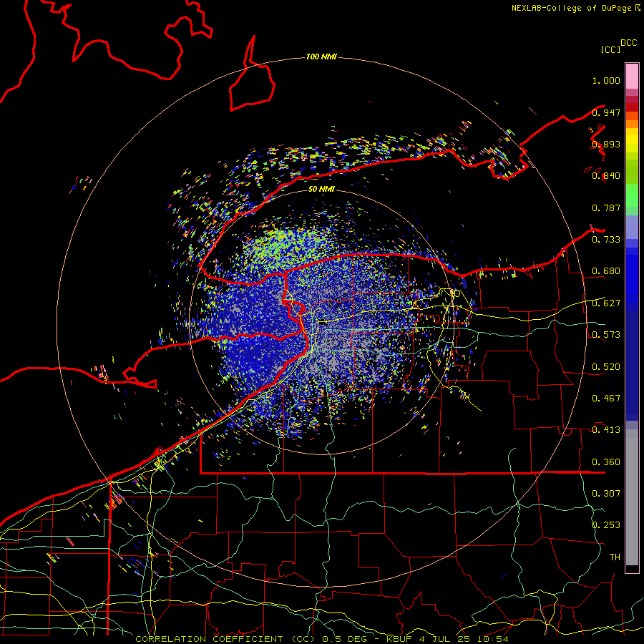Click the 0.680 scale value
The width and height of the screenshot is (644, 644).
pos(606,271)
